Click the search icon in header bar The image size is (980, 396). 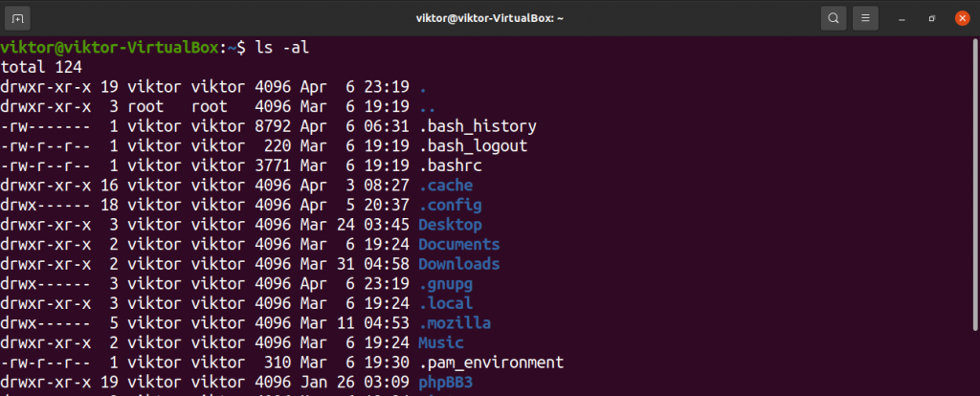tap(834, 18)
